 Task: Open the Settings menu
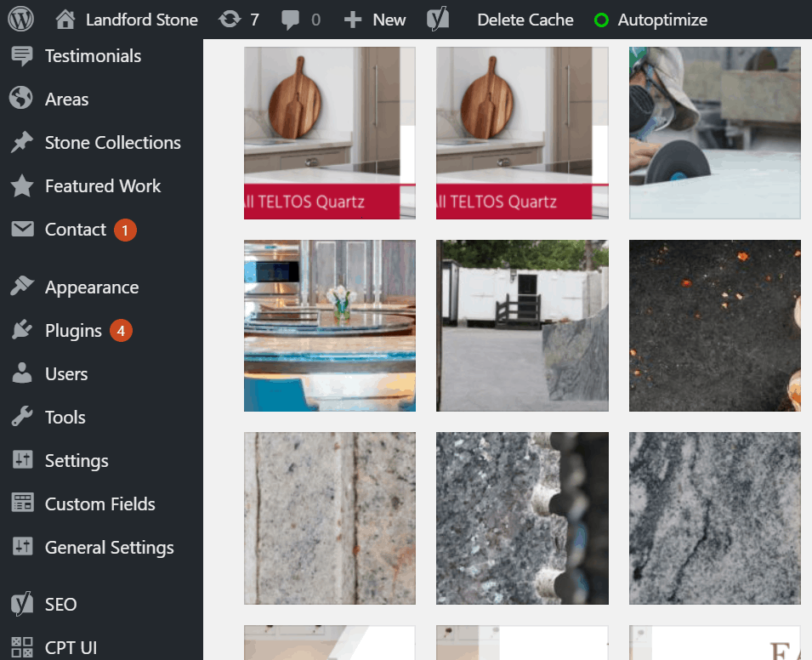(x=77, y=461)
